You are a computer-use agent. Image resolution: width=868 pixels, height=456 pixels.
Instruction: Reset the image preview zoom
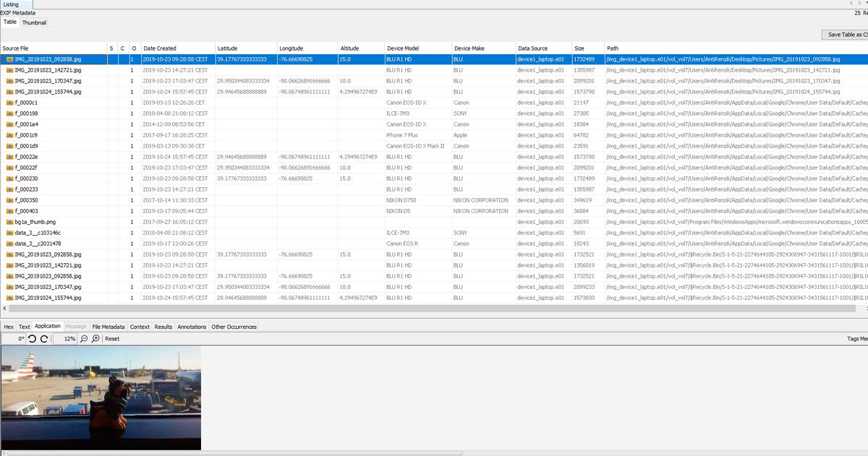pyautogui.click(x=112, y=339)
